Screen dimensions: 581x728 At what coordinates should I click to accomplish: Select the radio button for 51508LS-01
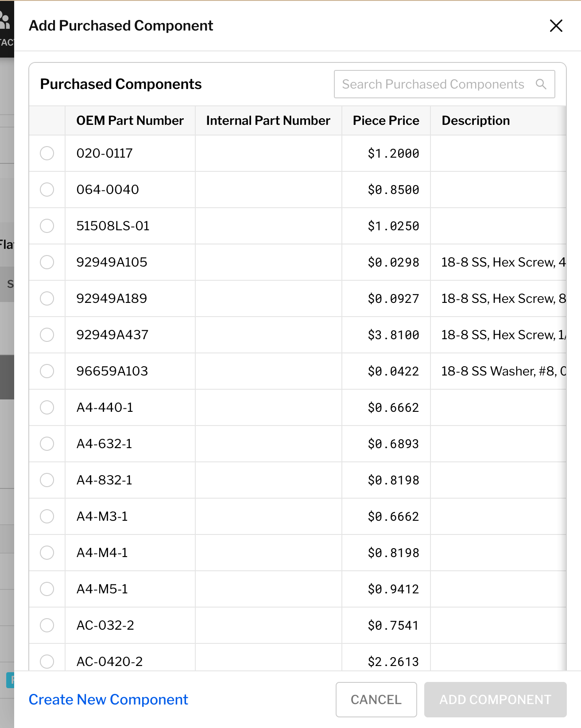pyautogui.click(x=46, y=226)
